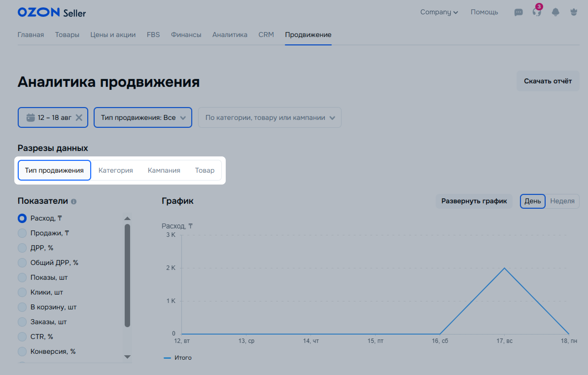The image size is (588, 375).
Task: Open По категории, товару или кампании filter
Action: (270, 117)
